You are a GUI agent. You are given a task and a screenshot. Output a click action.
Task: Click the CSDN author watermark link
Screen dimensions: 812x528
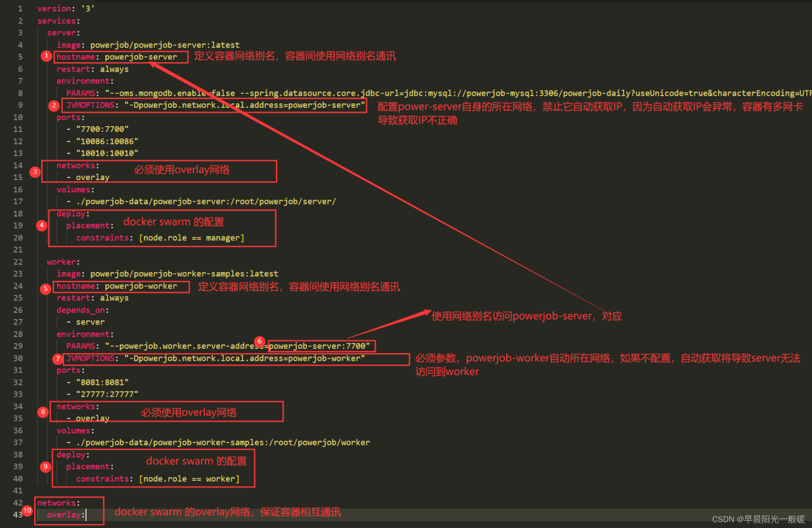758,519
